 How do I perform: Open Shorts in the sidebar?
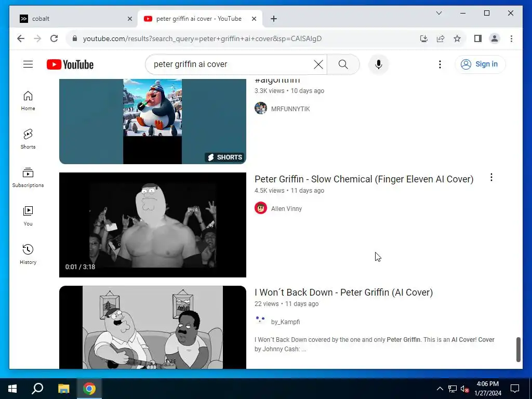tap(28, 139)
